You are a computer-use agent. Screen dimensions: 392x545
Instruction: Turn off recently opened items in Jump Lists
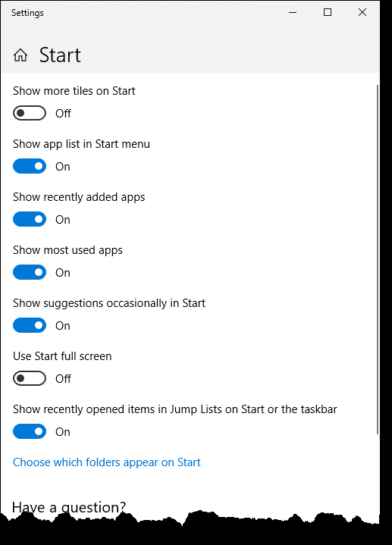coord(30,431)
